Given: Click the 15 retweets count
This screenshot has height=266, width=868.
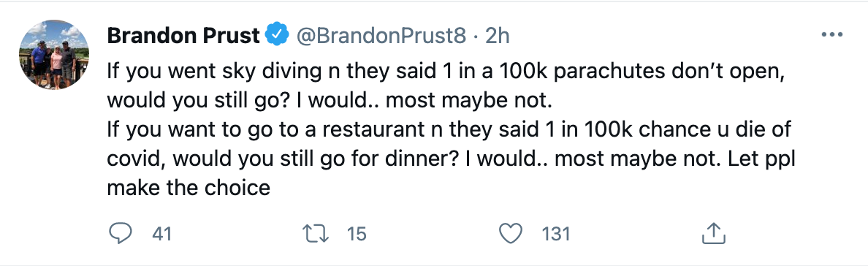Looking at the screenshot, I should pos(357,234).
